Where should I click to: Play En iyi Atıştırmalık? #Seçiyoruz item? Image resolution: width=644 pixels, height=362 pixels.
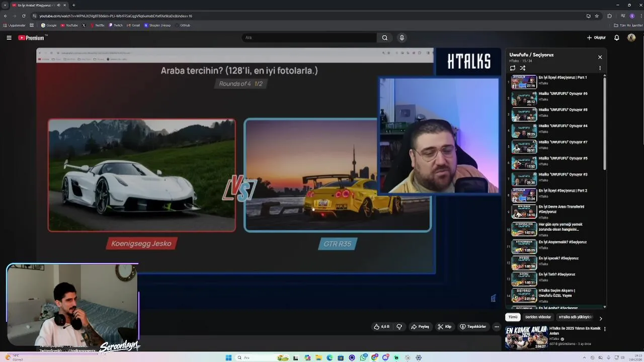pos(555,246)
